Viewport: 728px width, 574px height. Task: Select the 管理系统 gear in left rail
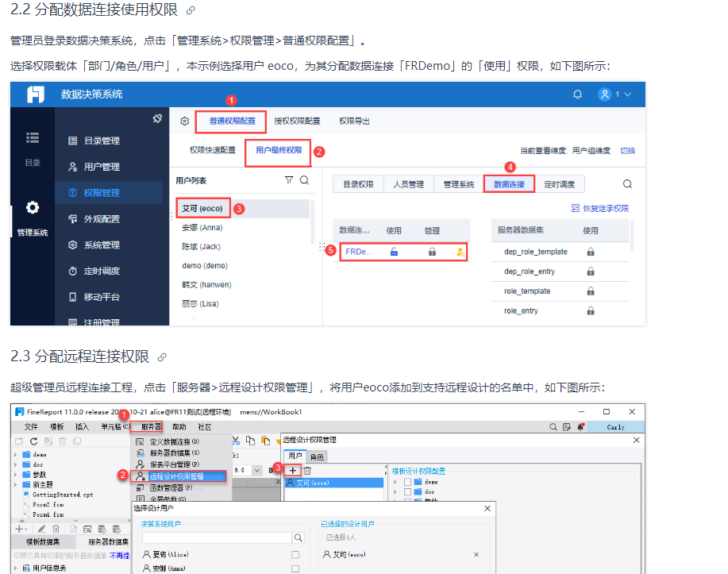coord(33,207)
